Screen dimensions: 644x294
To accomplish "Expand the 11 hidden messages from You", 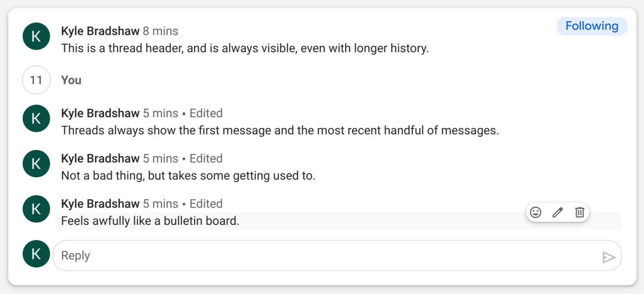I will [x=36, y=80].
